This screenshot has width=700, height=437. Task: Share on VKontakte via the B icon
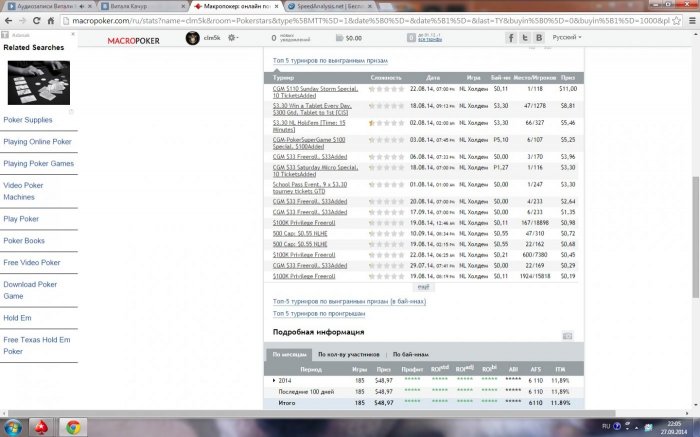click(539, 38)
